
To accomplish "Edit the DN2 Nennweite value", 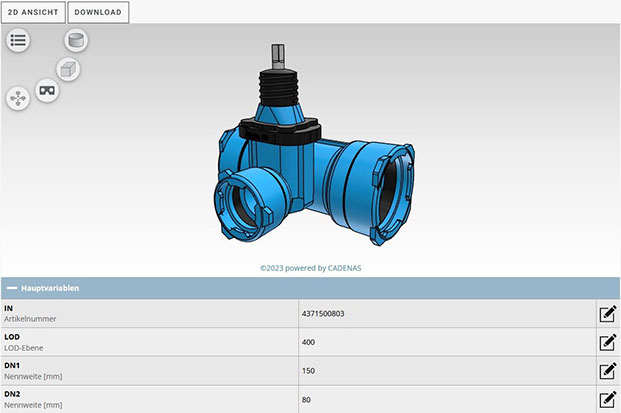I will [x=608, y=400].
